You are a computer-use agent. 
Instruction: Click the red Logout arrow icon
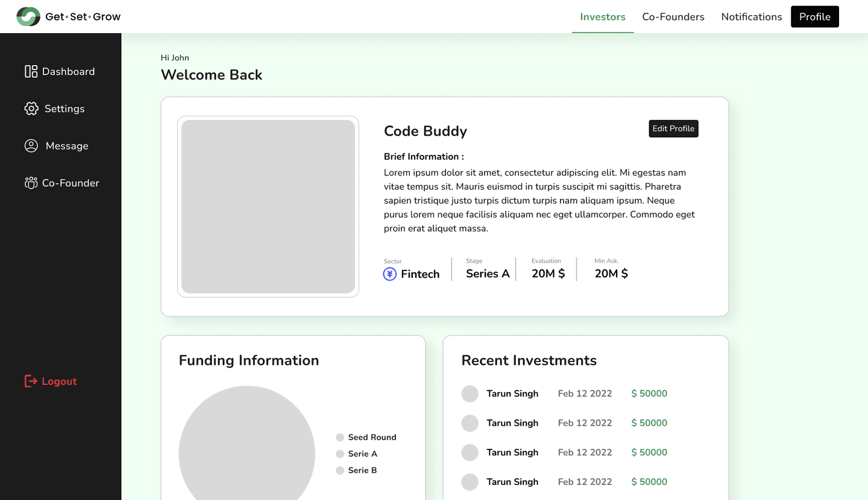(x=31, y=381)
